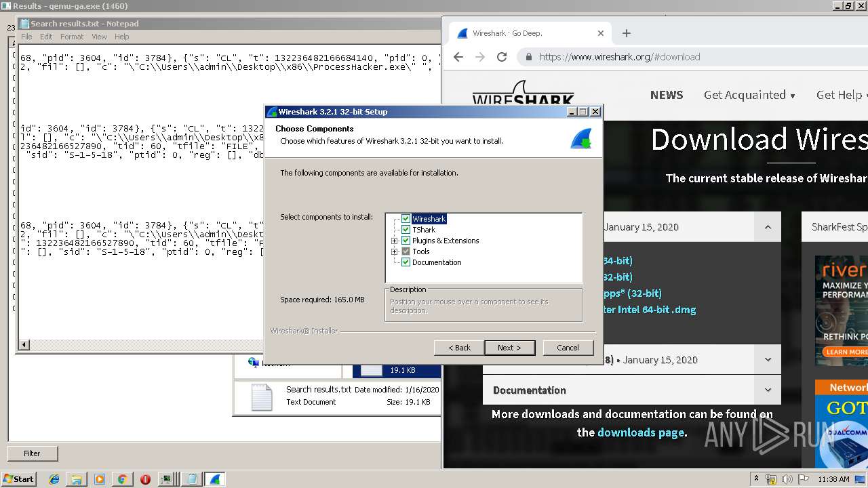This screenshot has width=868, height=488.
Task: Open Notepad's File menu
Action: 26,37
